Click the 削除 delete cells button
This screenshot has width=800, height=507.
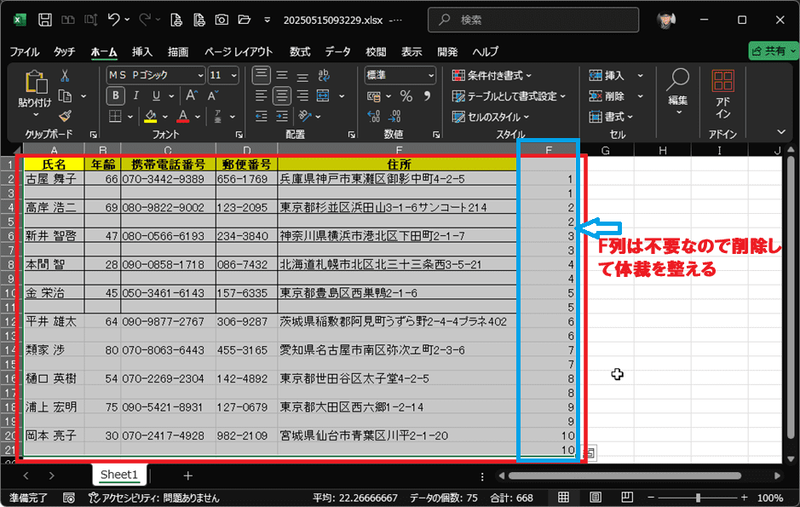tap(607, 96)
